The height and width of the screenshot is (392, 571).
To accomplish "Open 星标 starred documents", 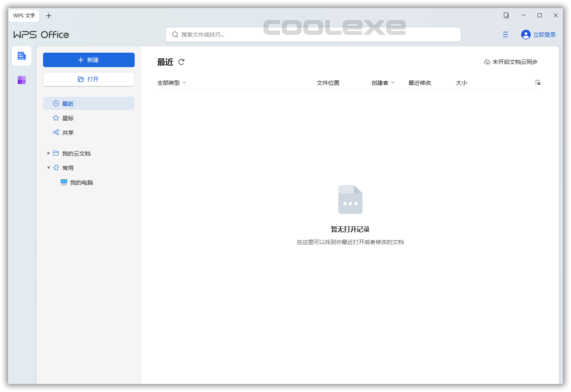I will 68,118.
